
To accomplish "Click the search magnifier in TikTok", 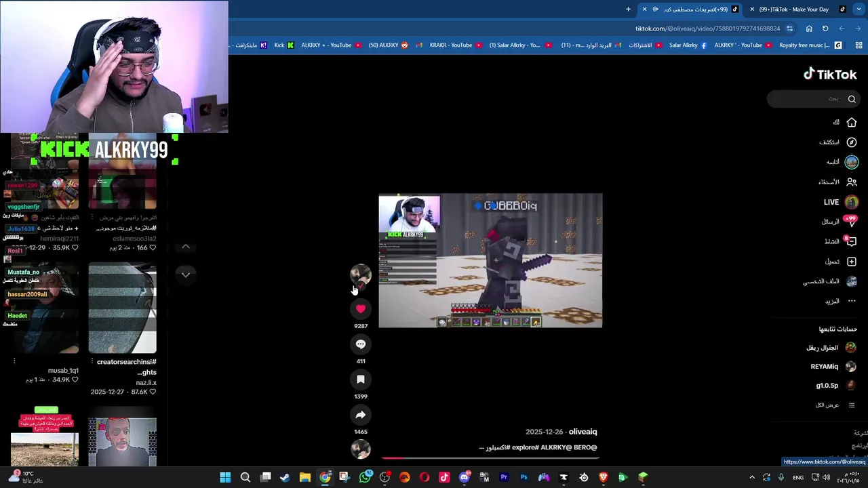I will coord(852,99).
